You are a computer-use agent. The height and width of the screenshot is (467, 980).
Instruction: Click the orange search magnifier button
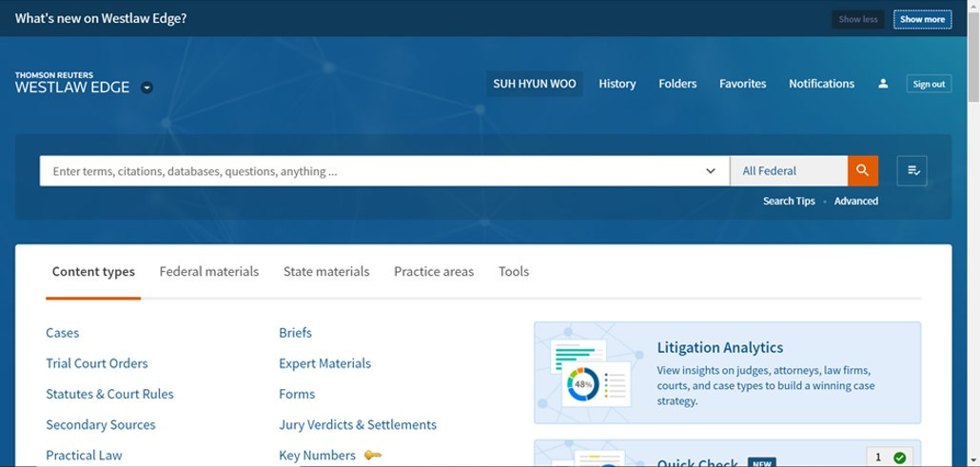tap(863, 170)
